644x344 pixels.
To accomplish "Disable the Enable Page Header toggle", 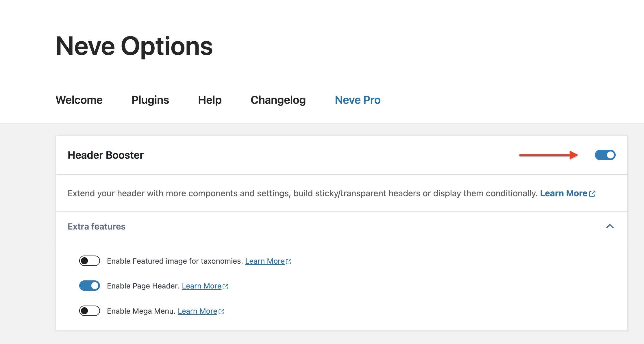I will point(89,286).
